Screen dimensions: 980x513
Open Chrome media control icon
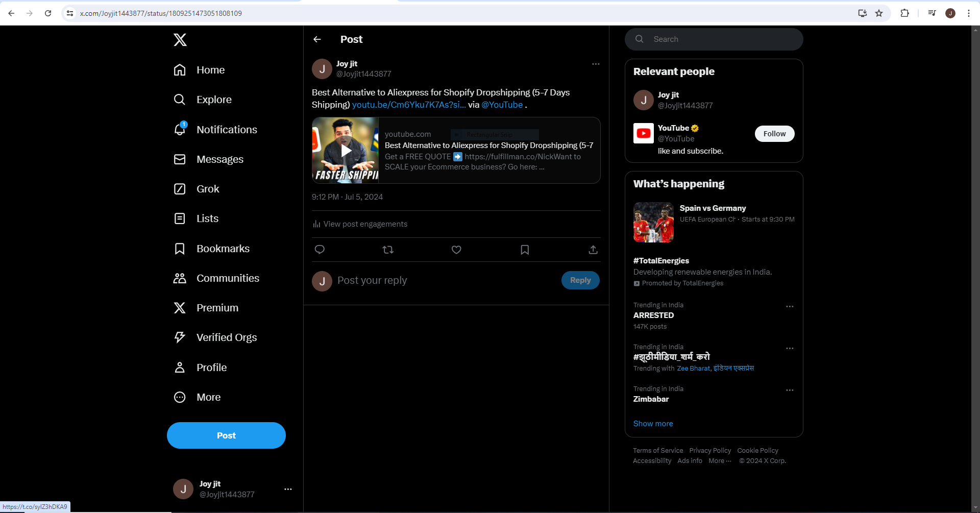(x=932, y=13)
